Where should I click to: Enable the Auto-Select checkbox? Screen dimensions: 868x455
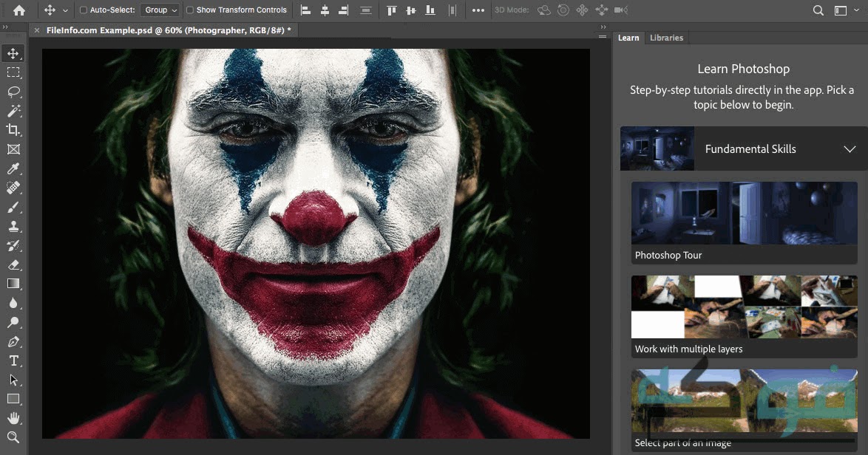tap(84, 10)
